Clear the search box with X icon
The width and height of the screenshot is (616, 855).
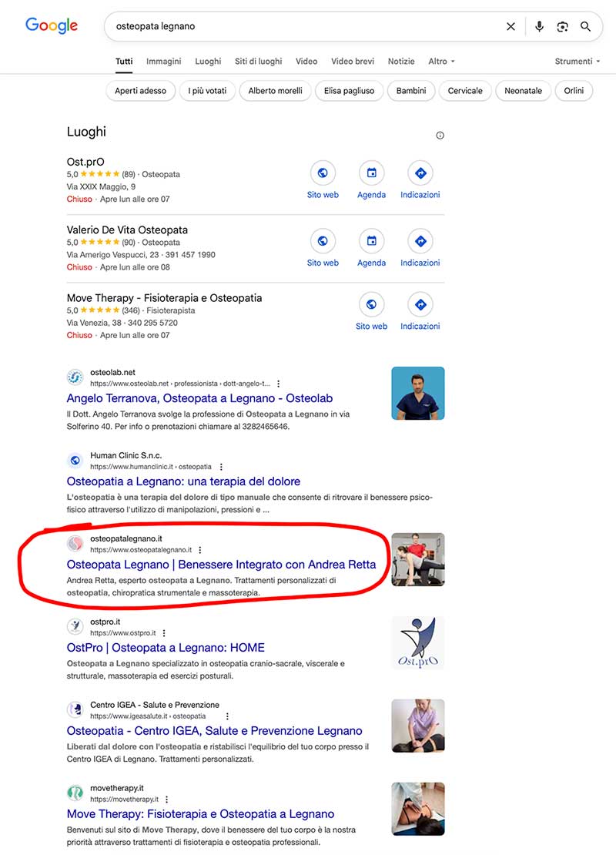[x=511, y=26]
